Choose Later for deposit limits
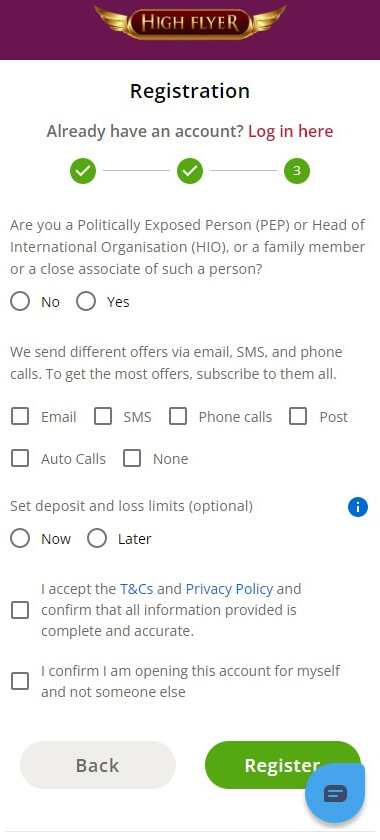This screenshot has height=840, width=380. coord(97,538)
